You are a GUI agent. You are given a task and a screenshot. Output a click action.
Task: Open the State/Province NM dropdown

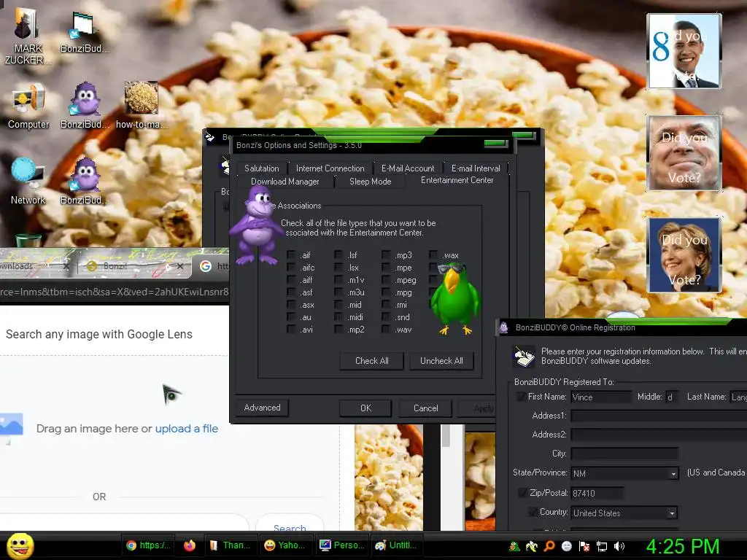[x=673, y=473]
